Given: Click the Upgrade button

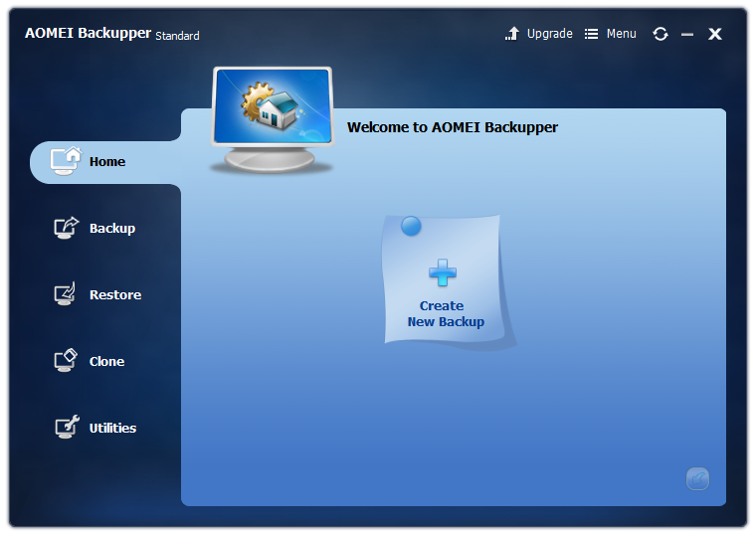Looking at the screenshot, I should point(538,34).
